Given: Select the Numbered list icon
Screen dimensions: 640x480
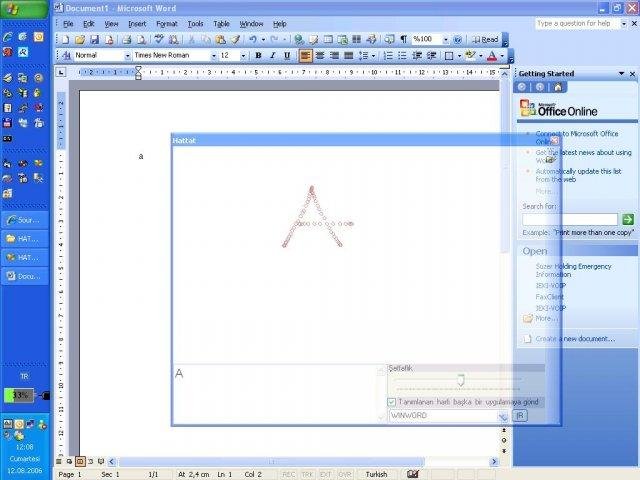Looking at the screenshot, I should 388,56.
